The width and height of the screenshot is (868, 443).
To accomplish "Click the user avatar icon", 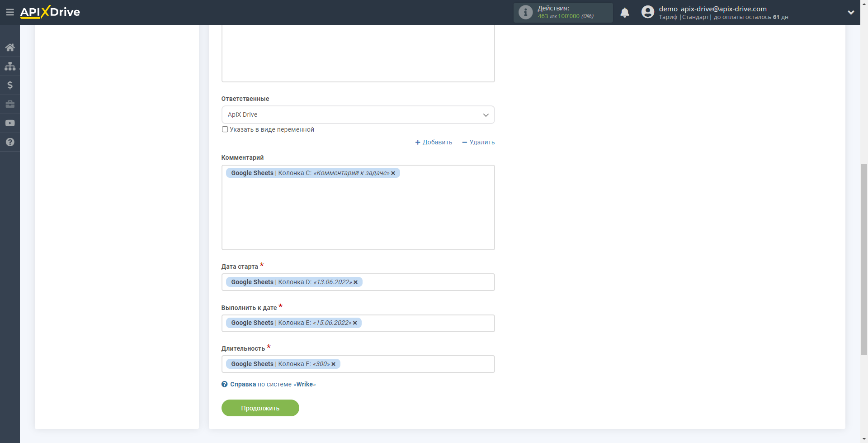I will pyautogui.click(x=647, y=12).
